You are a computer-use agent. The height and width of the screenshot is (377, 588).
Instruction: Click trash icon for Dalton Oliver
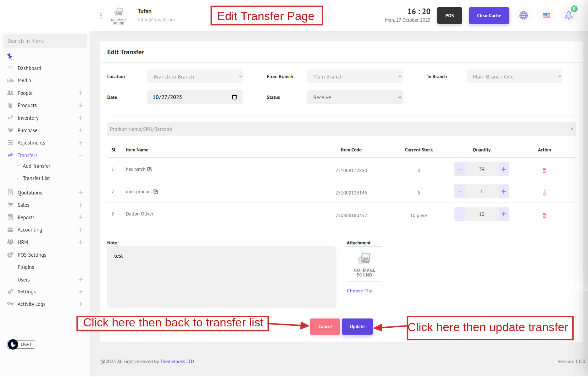(544, 216)
